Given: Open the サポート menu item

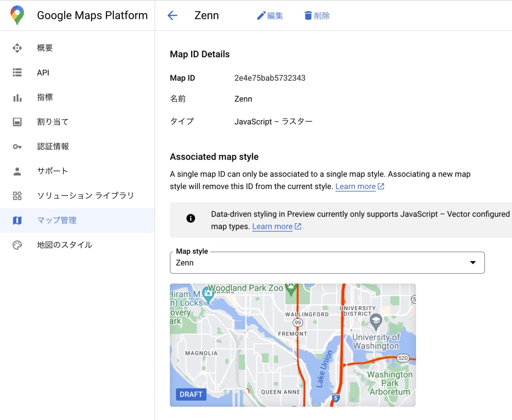Looking at the screenshot, I should pos(77,171).
